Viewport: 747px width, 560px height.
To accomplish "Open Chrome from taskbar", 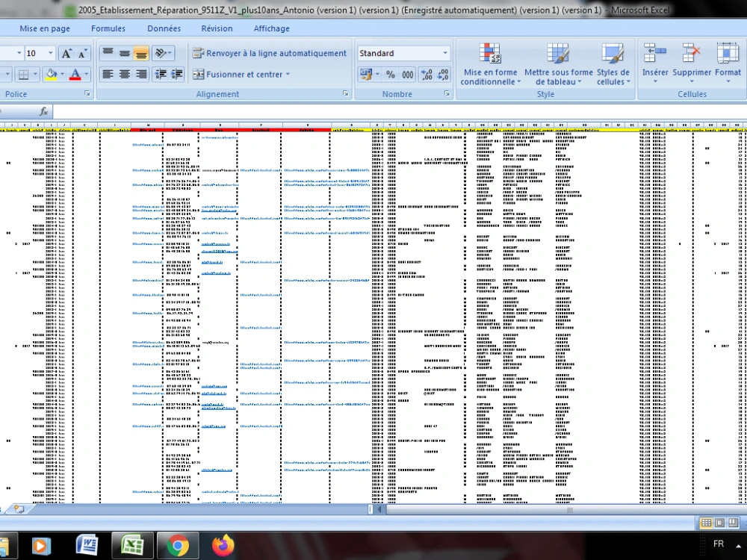I will pos(178,546).
